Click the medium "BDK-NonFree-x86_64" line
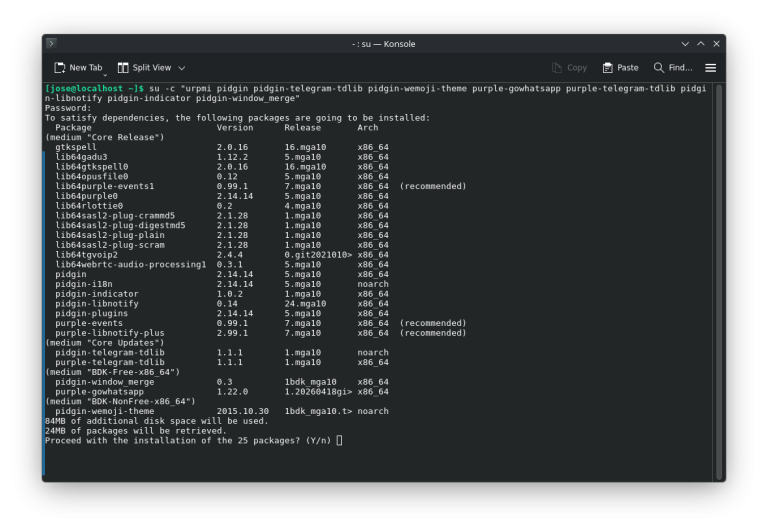Screen dimensions: 768x532 coord(120,402)
